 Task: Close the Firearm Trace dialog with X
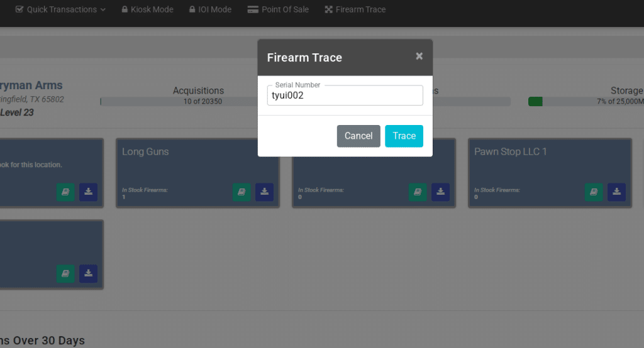[419, 57]
